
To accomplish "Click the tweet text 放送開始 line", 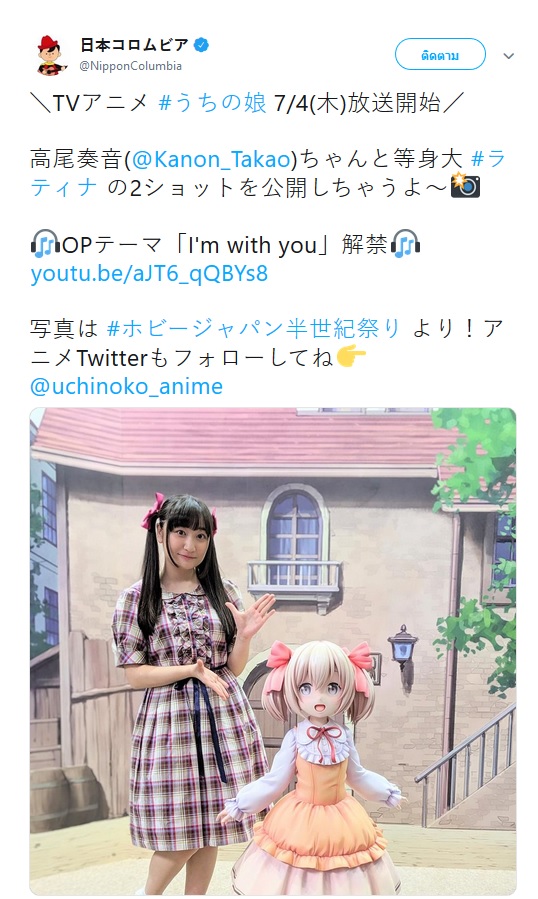I will tap(245, 103).
